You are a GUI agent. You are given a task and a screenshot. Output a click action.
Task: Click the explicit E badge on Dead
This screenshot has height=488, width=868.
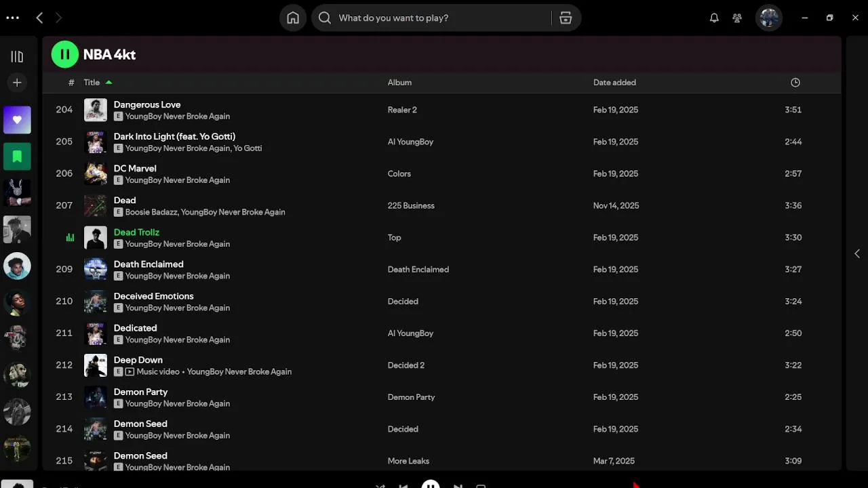[118, 212]
